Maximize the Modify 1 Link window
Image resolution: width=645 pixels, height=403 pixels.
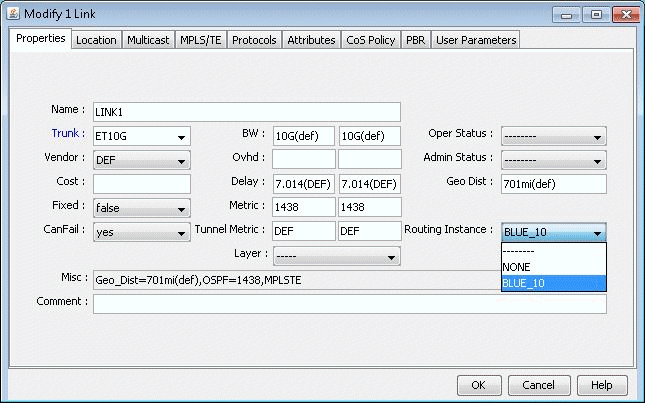point(596,15)
